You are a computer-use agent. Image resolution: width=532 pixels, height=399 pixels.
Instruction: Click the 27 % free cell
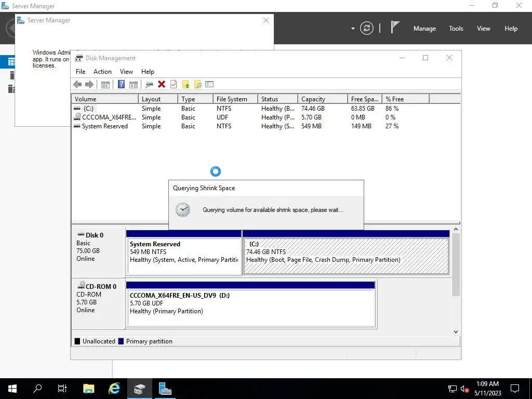392,126
